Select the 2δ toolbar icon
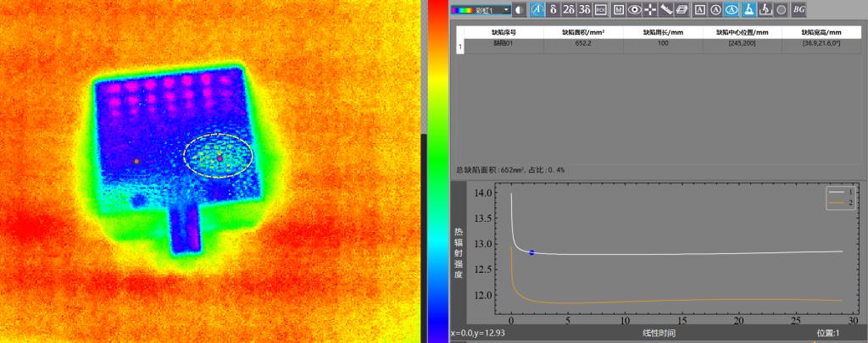The image size is (868, 343). 568,9
